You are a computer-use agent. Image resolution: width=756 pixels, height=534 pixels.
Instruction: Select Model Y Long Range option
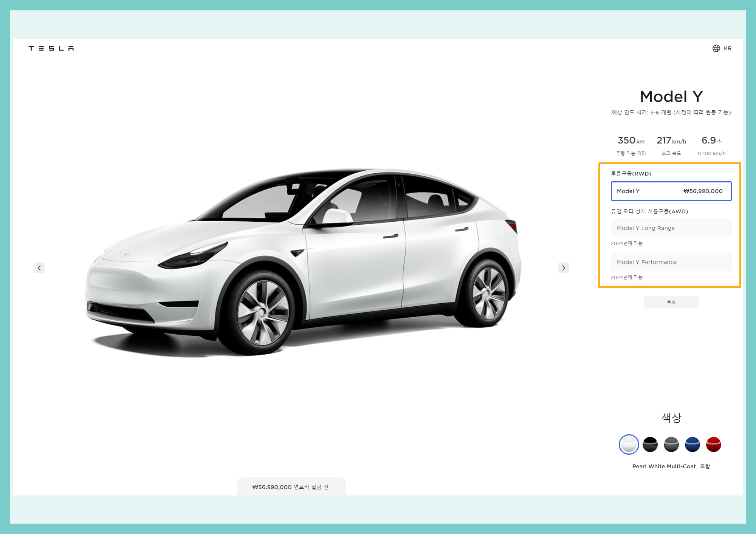(671, 228)
